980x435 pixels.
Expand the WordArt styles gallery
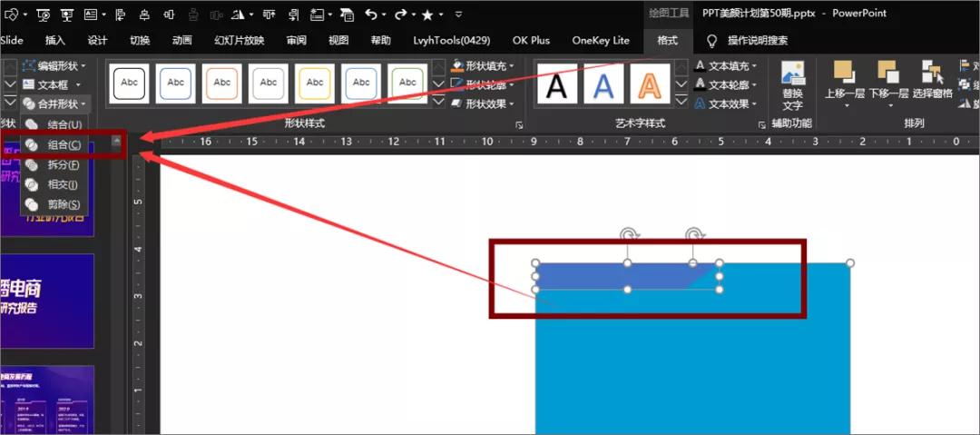pyautogui.click(x=681, y=102)
